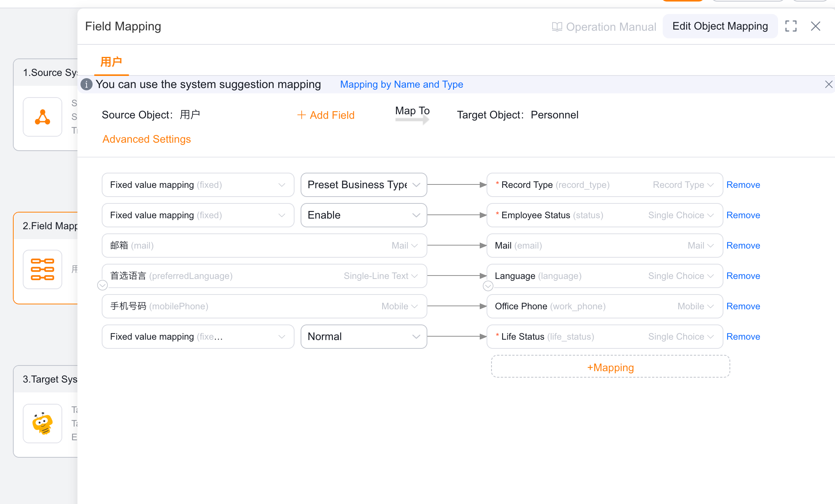
Task: Expand circle chevron under preferredLanguage source field
Action: coord(102,285)
